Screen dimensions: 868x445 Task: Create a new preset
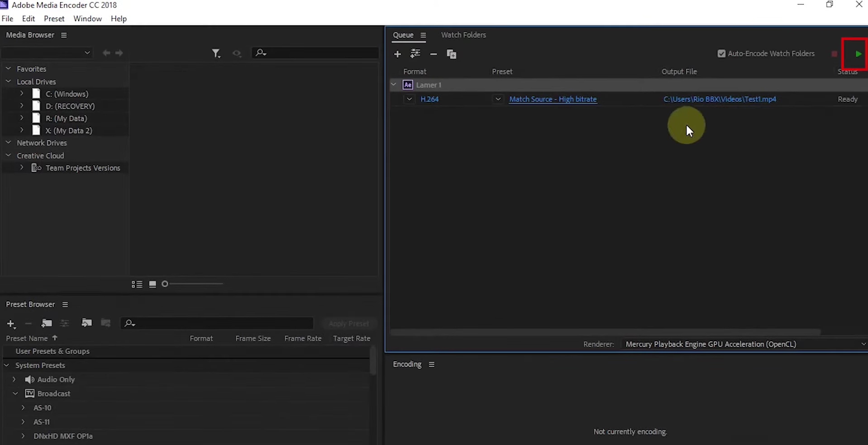[x=11, y=324]
